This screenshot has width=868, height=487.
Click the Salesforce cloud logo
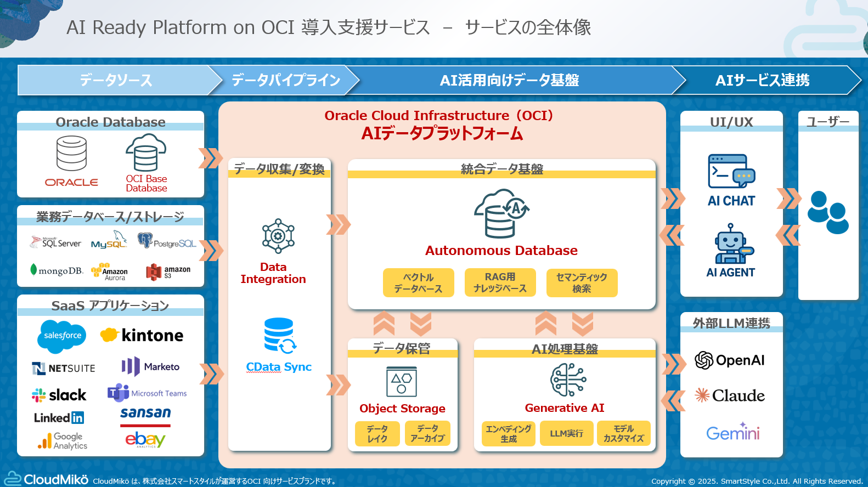coord(62,336)
